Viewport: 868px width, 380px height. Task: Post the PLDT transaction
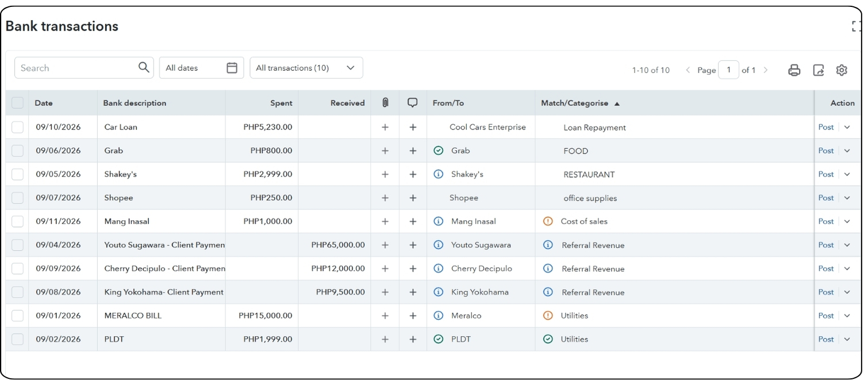click(826, 339)
